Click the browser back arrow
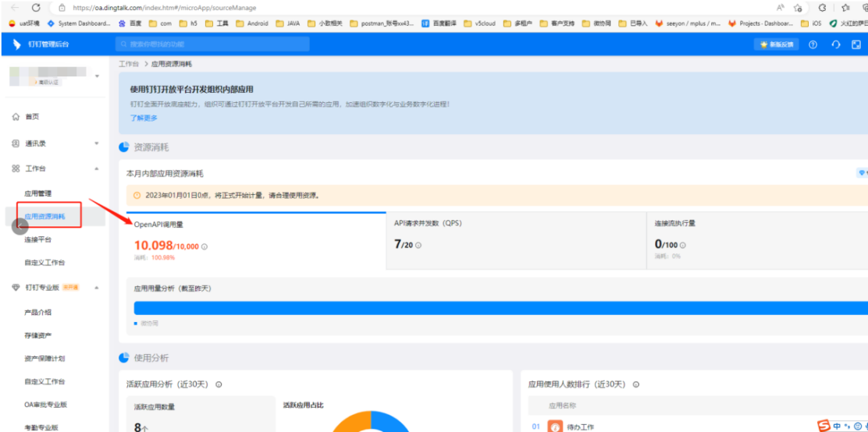Screen dimensions: 868x432 (15, 8)
